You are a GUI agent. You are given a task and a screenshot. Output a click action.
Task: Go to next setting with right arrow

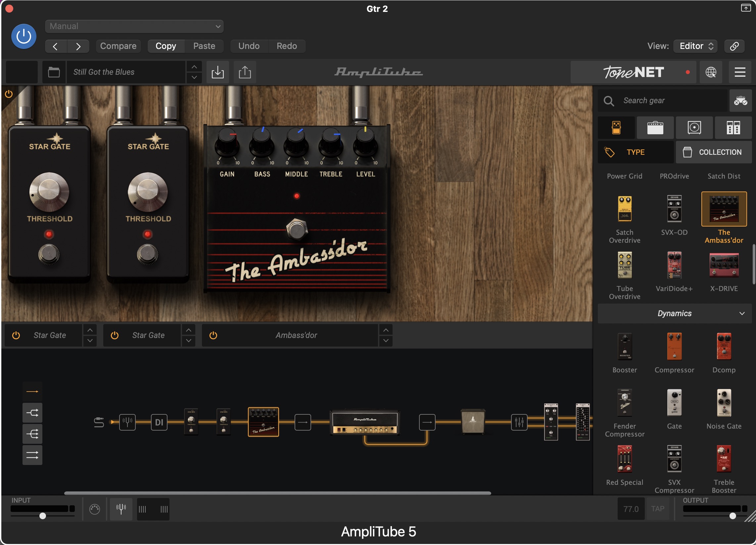(78, 46)
